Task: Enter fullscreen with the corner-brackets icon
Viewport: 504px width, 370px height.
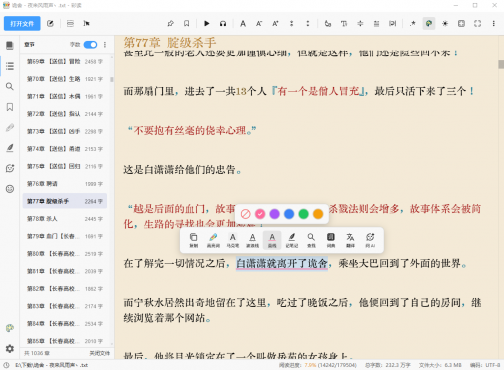Action: pyautogui.click(x=477, y=23)
